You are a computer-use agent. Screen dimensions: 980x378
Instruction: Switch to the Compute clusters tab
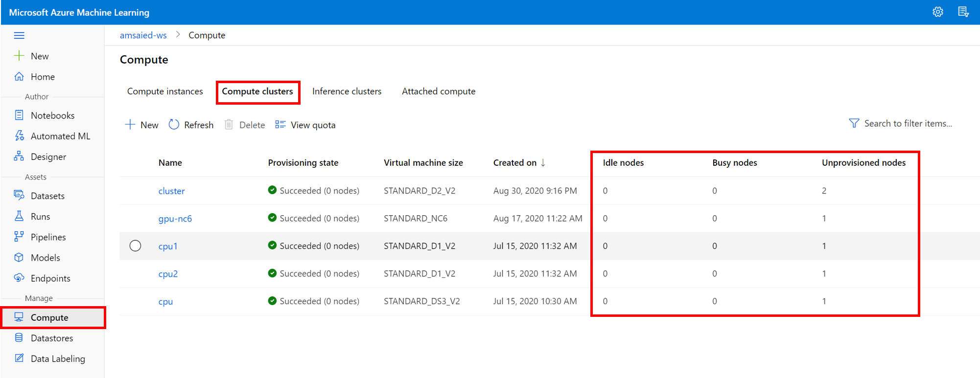257,91
